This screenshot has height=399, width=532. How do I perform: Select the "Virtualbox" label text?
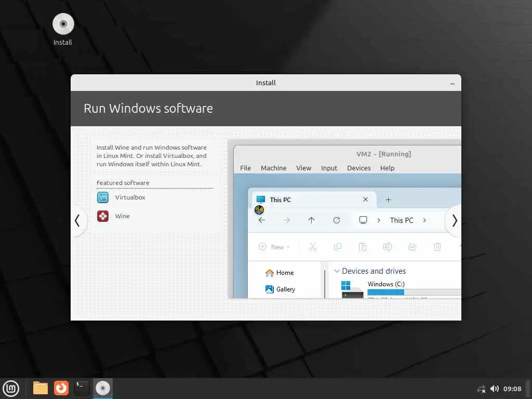click(130, 197)
